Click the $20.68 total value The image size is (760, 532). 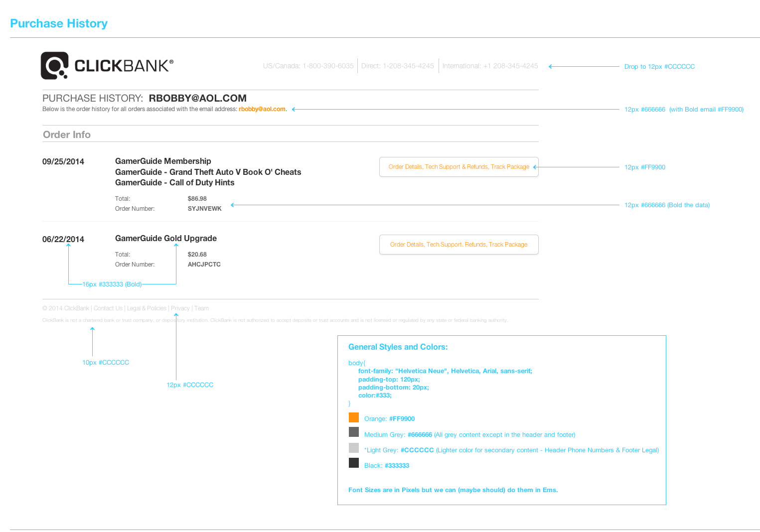pos(197,254)
